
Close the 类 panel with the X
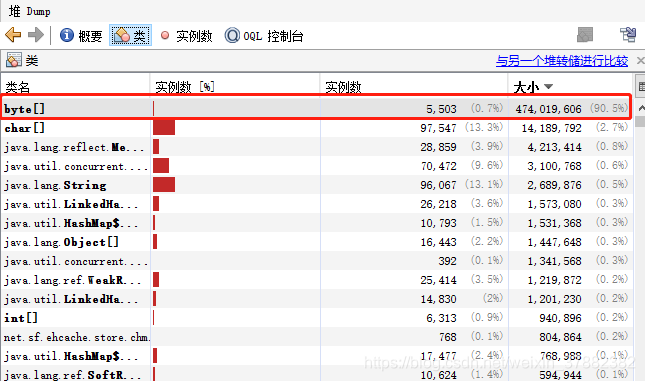(x=640, y=61)
